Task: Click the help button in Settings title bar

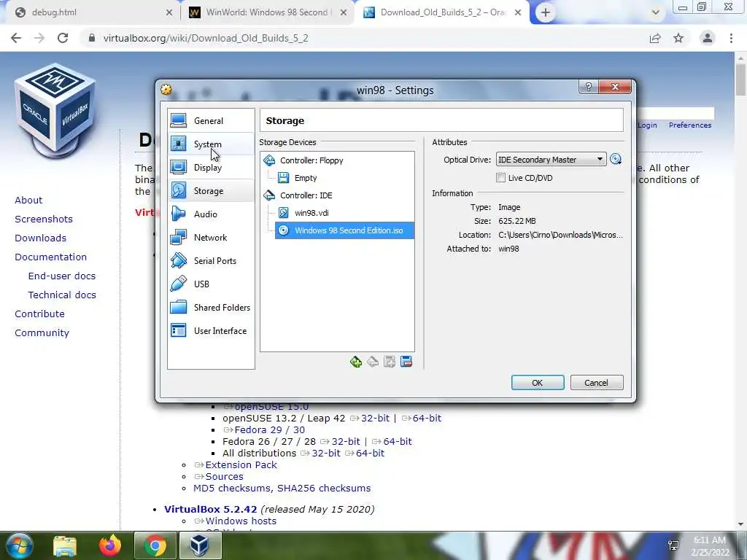Action: (x=589, y=87)
